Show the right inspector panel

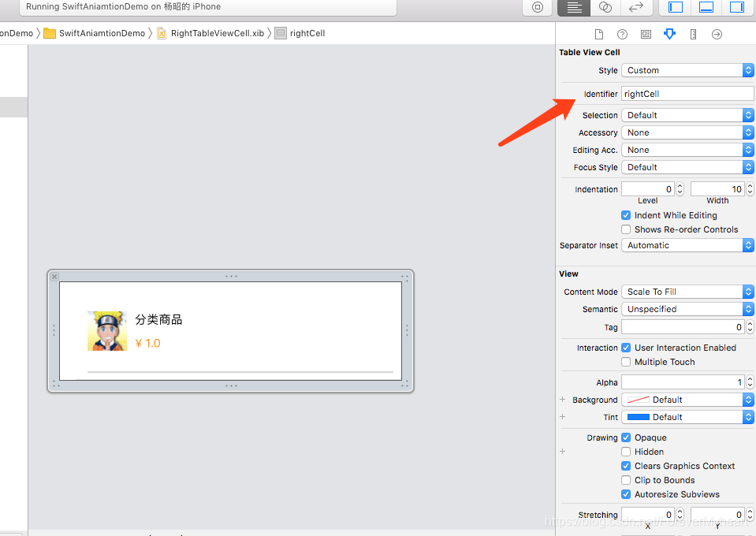point(738,8)
